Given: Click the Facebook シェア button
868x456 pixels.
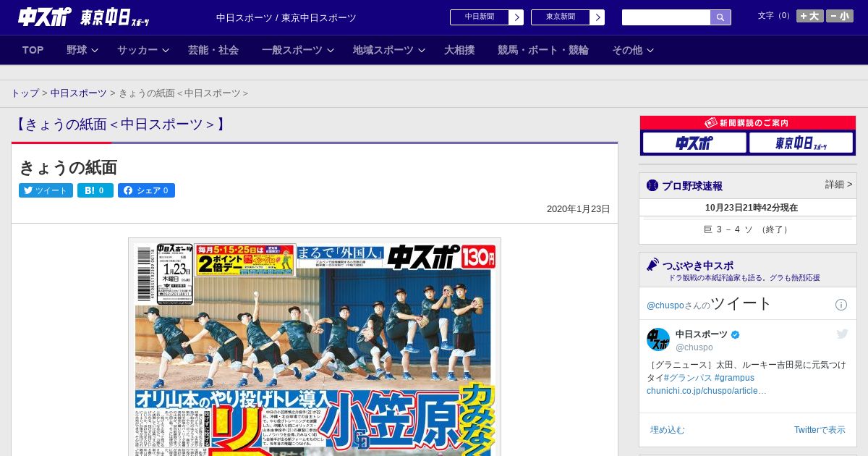Looking at the screenshot, I should pos(146,190).
